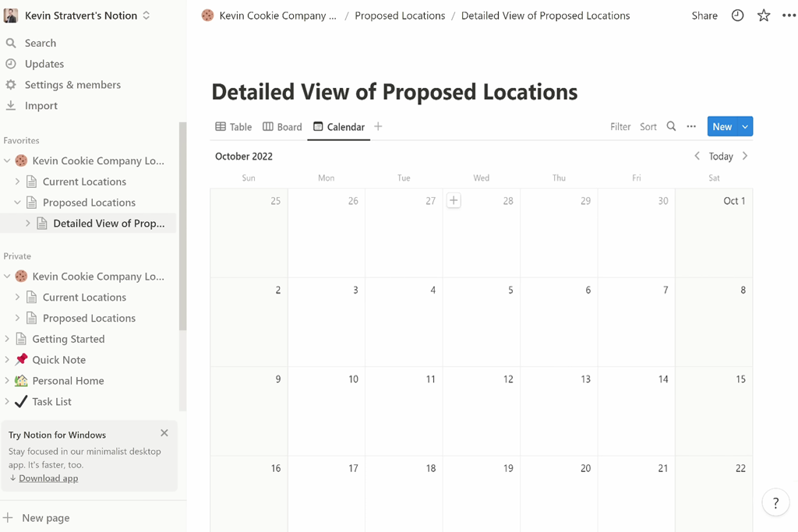Click the user avatar in workspace switcher

11,16
